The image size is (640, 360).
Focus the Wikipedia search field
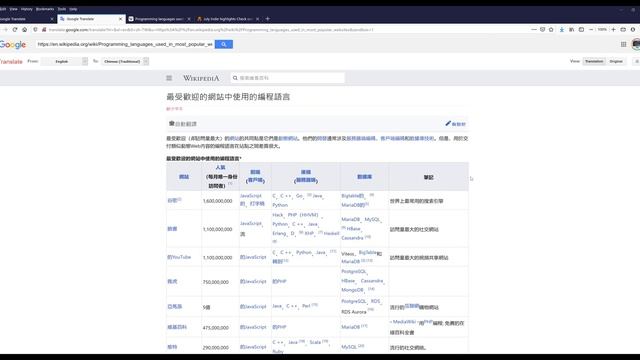[x=288, y=78]
